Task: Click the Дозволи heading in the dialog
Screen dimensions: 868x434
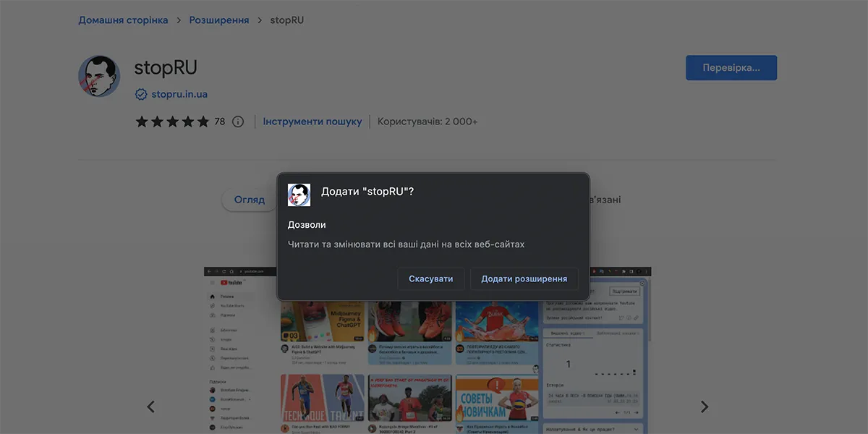Action: [307, 225]
